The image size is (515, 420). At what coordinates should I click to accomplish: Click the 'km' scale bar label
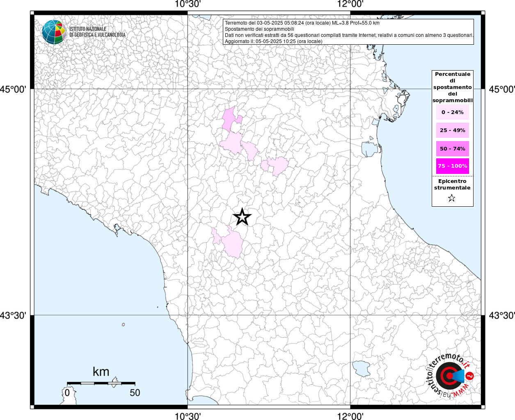point(101,372)
